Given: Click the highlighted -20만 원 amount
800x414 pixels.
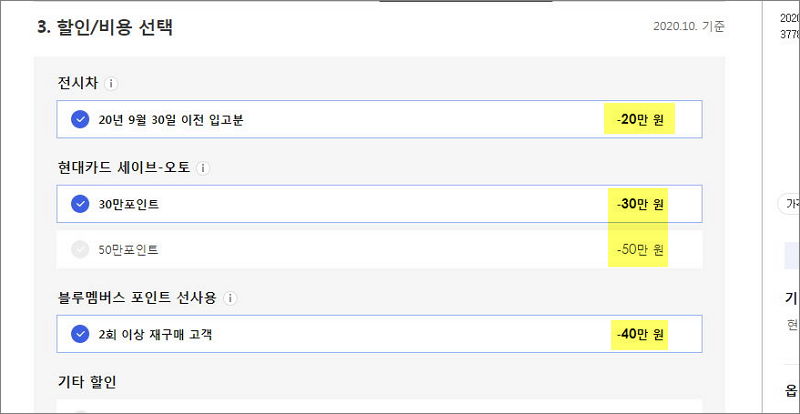Looking at the screenshot, I should 640,120.
